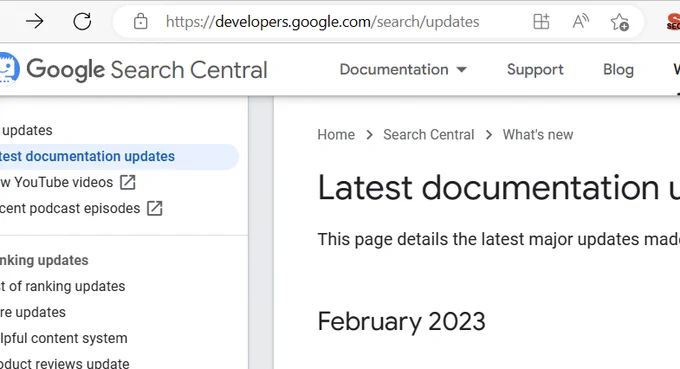Select Latest documentation updates sidebar item
680x369 pixels.
[118, 156]
